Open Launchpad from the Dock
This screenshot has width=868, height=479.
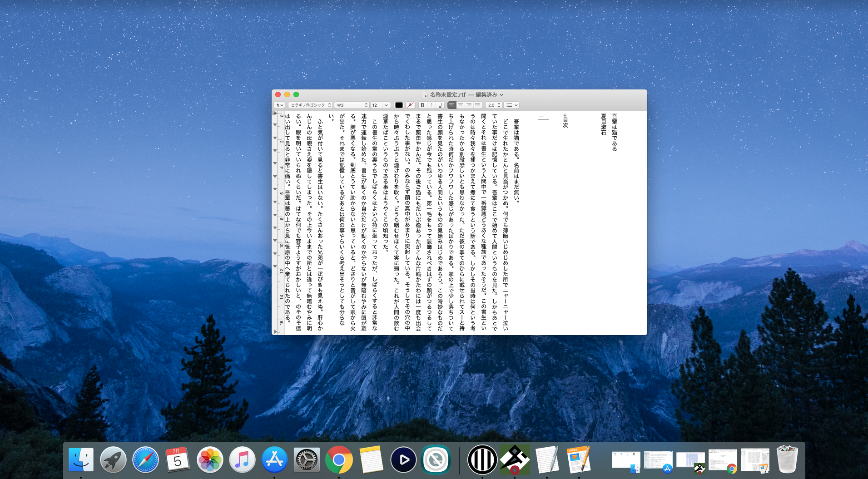[x=113, y=459]
